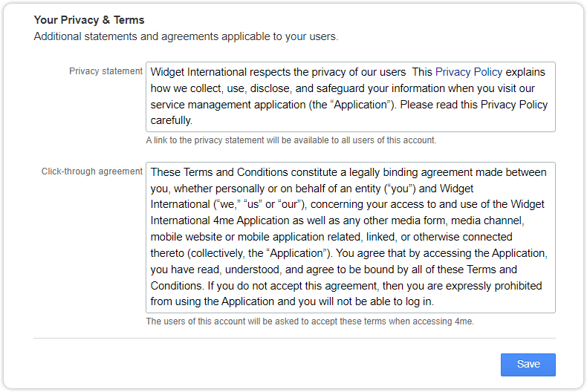
Task: Click the hint 'A link to the privacy statement...'
Action: click(x=291, y=140)
